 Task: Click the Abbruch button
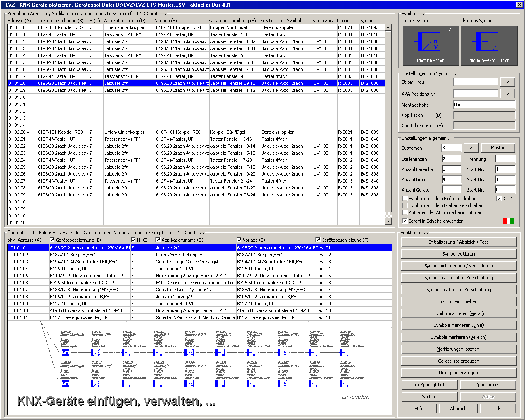tap(458, 409)
